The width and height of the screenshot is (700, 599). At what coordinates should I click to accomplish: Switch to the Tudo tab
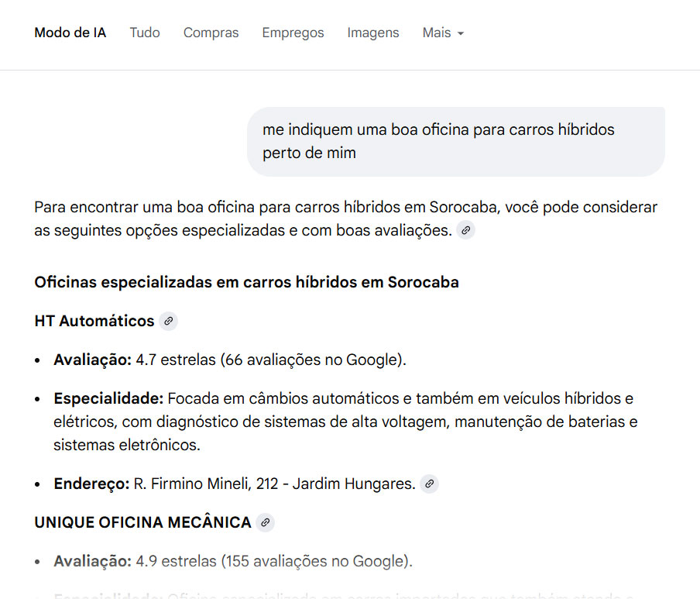[145, 33]
